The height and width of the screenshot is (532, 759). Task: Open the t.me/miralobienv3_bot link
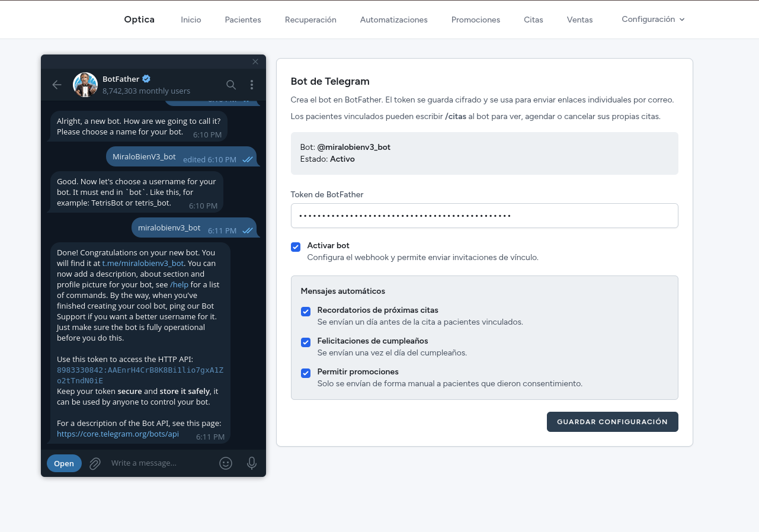pos(143,263)
